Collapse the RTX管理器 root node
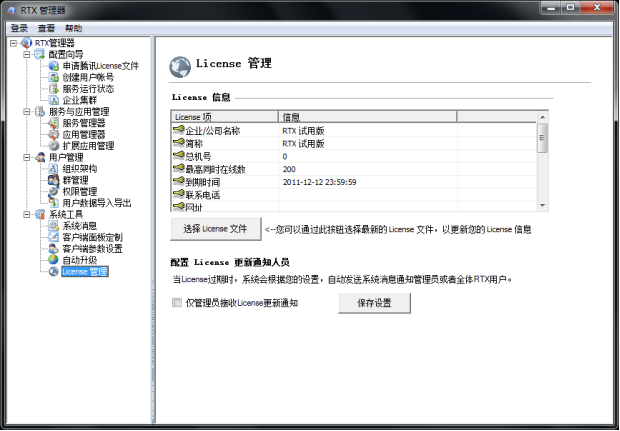This screenshot has width=620, height=431. [x=13, y=43]
